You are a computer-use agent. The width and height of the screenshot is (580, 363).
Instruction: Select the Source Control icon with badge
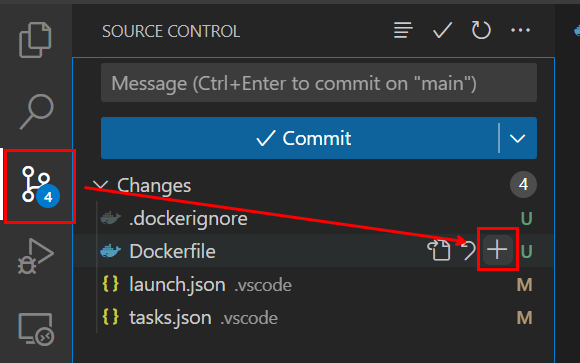[x=40, y=186]
